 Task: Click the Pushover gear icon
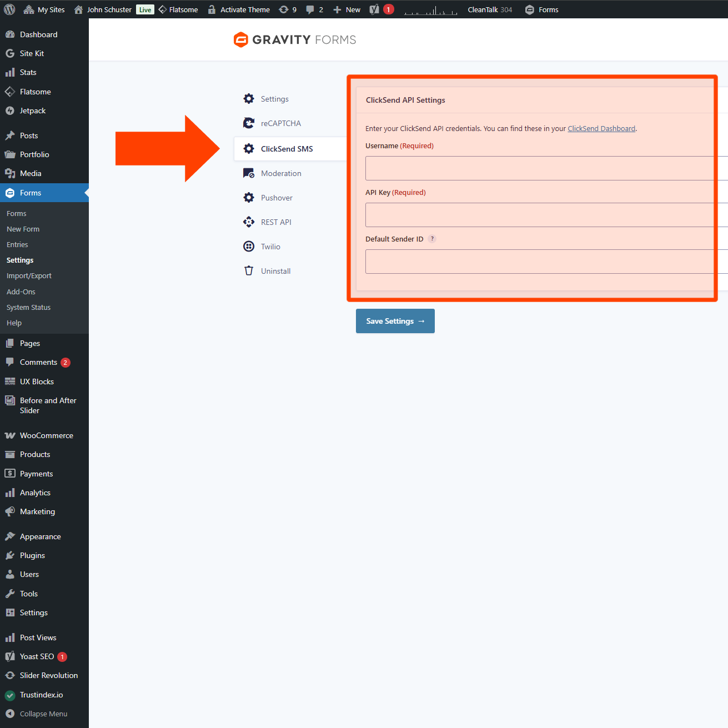(249, 198)
